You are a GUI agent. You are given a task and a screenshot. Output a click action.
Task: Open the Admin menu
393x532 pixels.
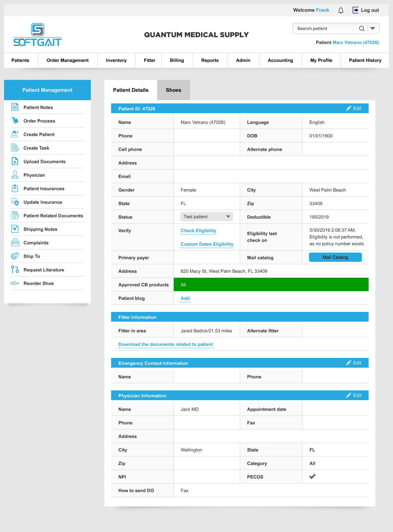pos(243,60)
